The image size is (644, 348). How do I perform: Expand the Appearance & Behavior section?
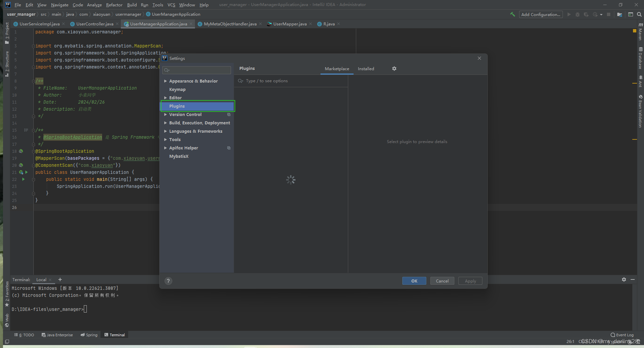165,81
